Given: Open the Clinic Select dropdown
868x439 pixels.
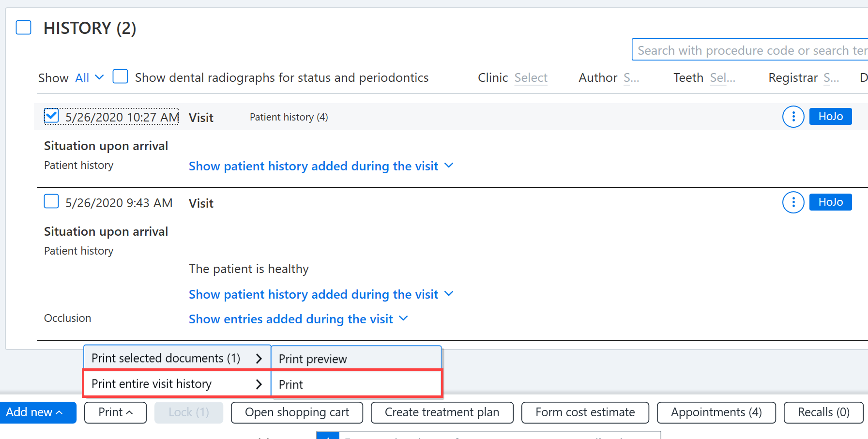Looking at the screenshot, I should (531, 78).
